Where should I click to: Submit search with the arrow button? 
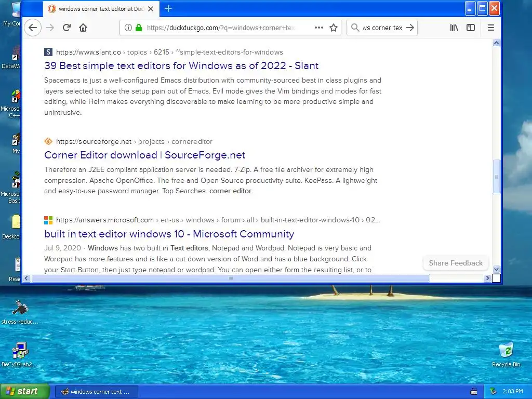410,28
